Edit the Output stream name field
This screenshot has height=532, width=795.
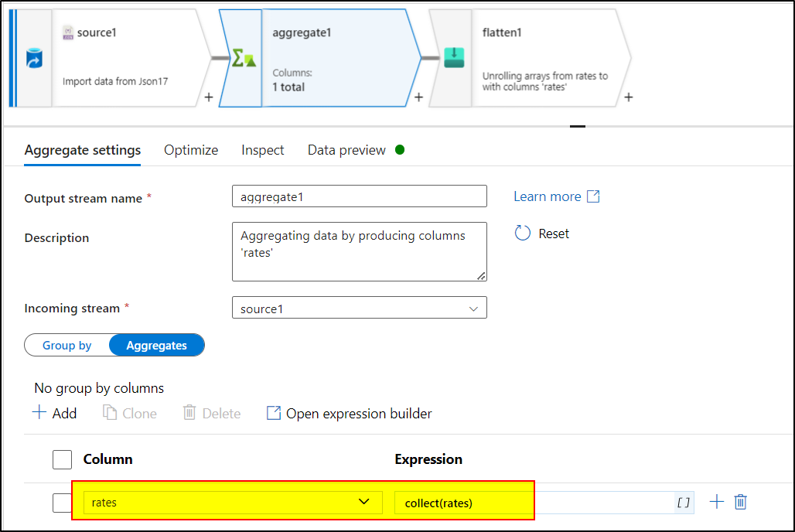point(359,196)
